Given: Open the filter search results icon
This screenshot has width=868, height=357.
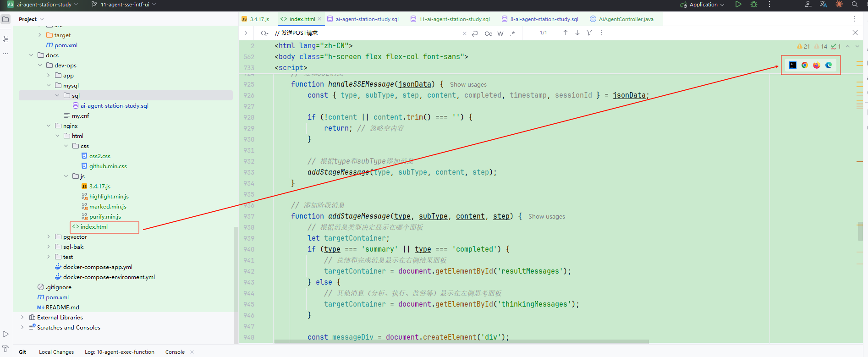Looking at the screenshot, I should 589,33.
